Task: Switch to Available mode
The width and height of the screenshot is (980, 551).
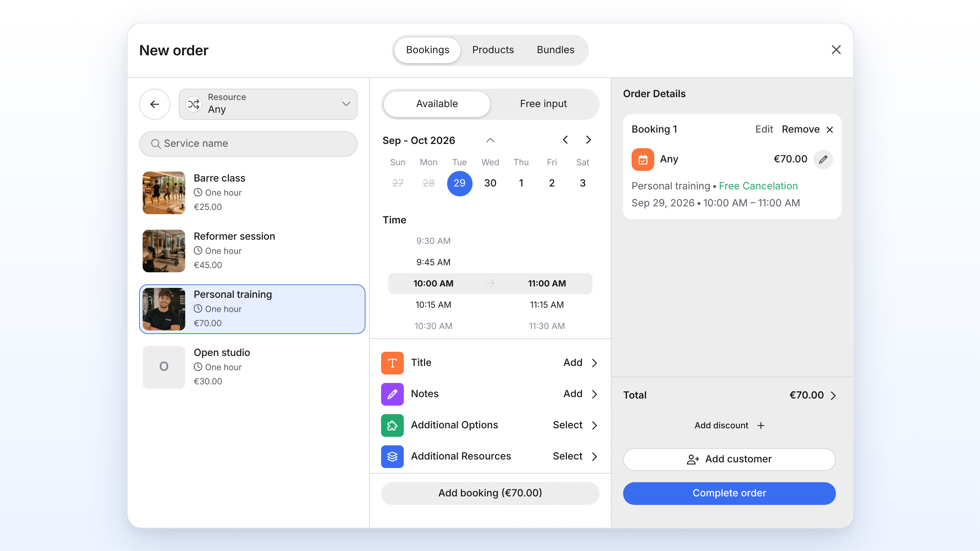Action: click(437, 104)
